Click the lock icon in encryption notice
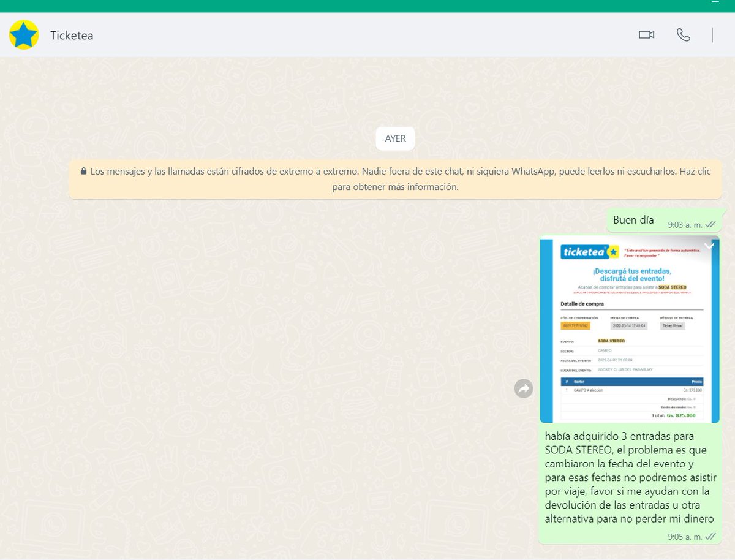This screenshot has width=735, height=560. (x=83, y=172)
